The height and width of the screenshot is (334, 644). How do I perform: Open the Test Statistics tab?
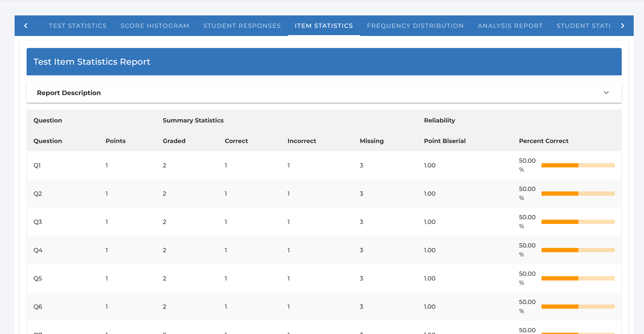click(78, 26)
